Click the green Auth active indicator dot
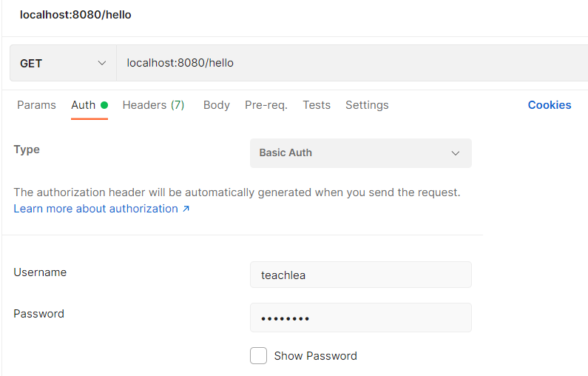588x376 pixels. click(104, 105)
